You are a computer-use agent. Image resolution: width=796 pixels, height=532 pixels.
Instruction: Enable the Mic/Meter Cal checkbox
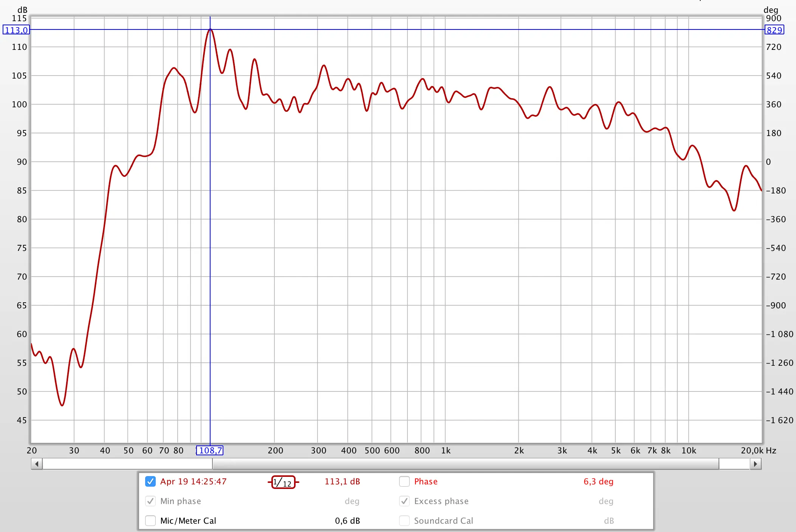[150, 521]
